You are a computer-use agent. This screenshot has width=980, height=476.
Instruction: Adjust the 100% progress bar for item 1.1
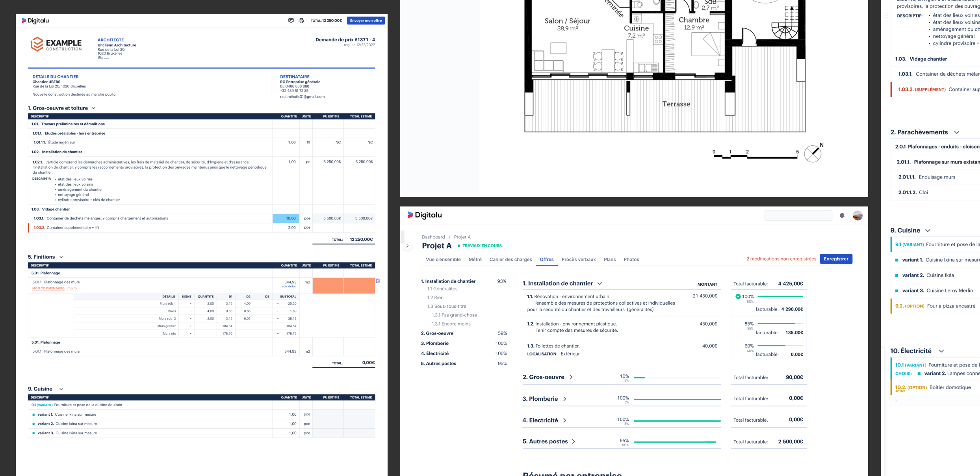[x=780, y=296]
